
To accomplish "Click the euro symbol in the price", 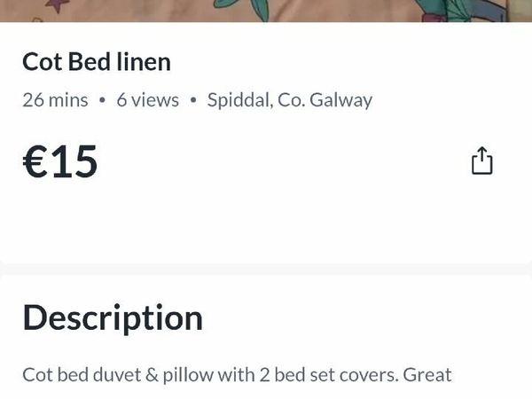I will pos(35,162).
